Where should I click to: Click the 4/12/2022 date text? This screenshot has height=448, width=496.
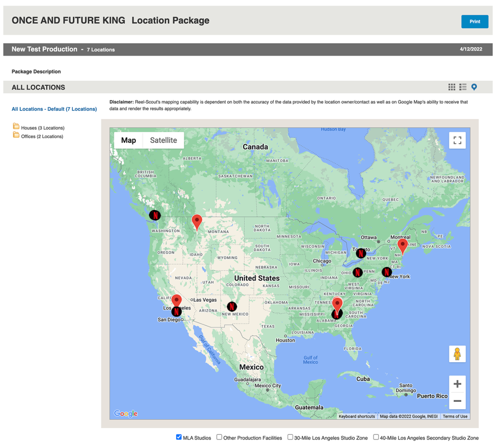pos(471,49)
